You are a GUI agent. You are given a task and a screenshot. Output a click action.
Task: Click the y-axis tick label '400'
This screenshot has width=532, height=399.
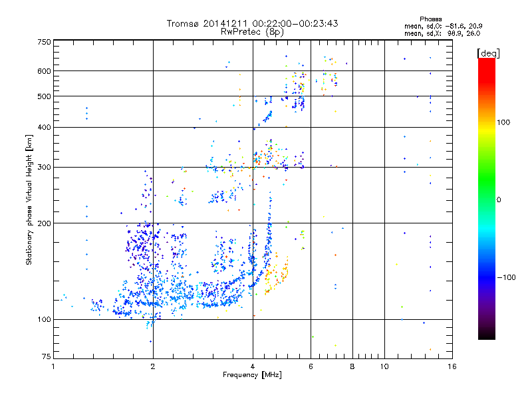point(45,127)
